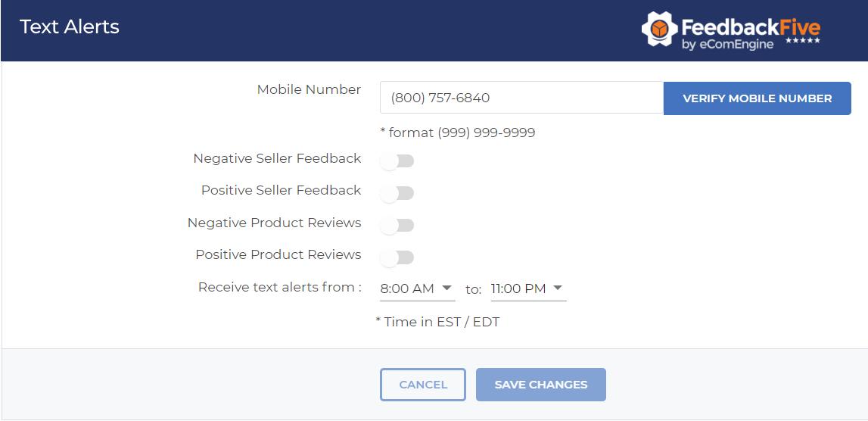Enable the Negative Seller Feedback toggle
Viewport: 868px width, 421px height.
[397, 161]
